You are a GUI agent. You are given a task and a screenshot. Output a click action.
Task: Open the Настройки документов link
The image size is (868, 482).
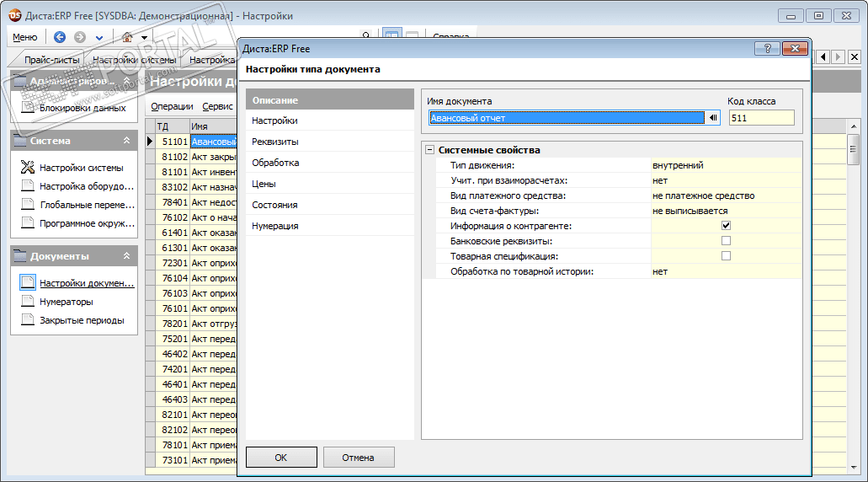point(87,283)
